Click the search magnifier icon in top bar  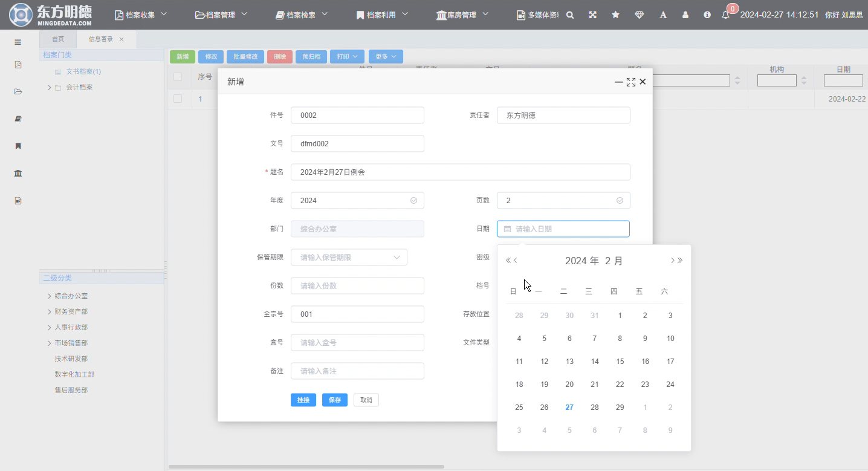coord(569,15)
